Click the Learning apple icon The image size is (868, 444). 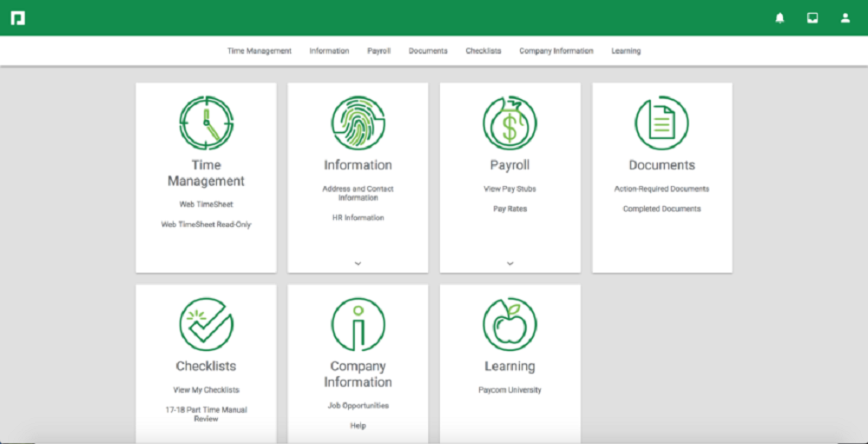click(510, 324)
